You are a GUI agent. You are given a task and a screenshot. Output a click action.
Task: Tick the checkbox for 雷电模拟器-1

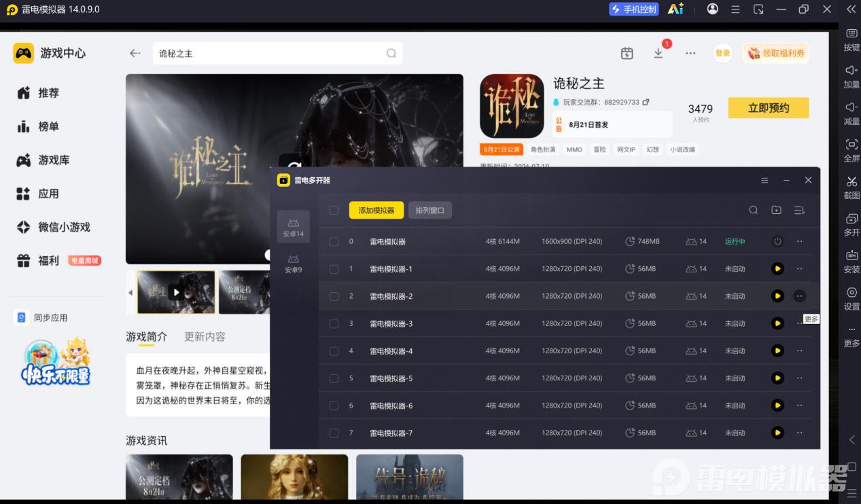334,269
